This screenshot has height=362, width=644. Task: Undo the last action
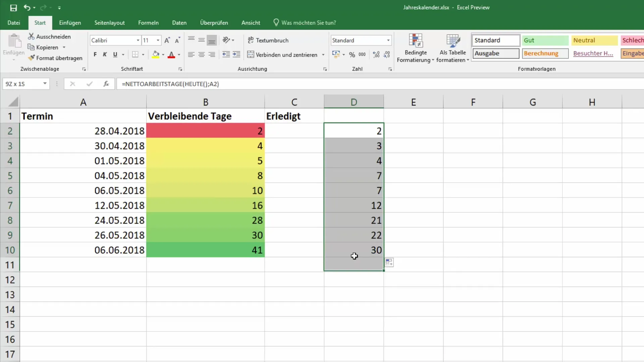coord(27,7)
